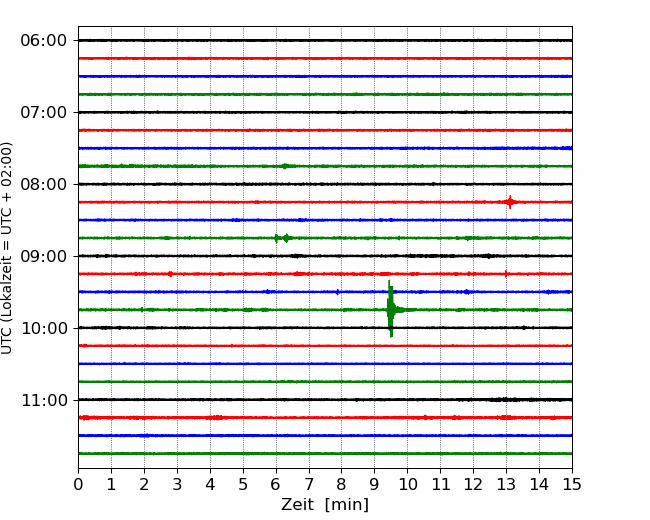Viewport: 650px width, 520px height.
Task: Click x-axis tick label 5
Action: coord(243,484)
